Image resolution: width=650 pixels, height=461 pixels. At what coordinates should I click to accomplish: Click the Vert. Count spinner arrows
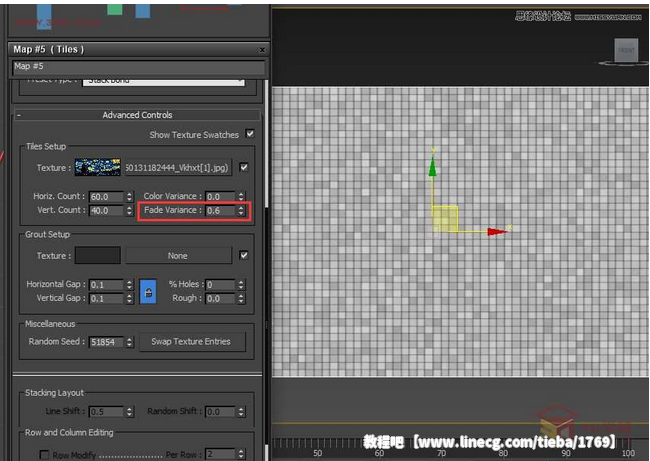click(x=129, y=211)
